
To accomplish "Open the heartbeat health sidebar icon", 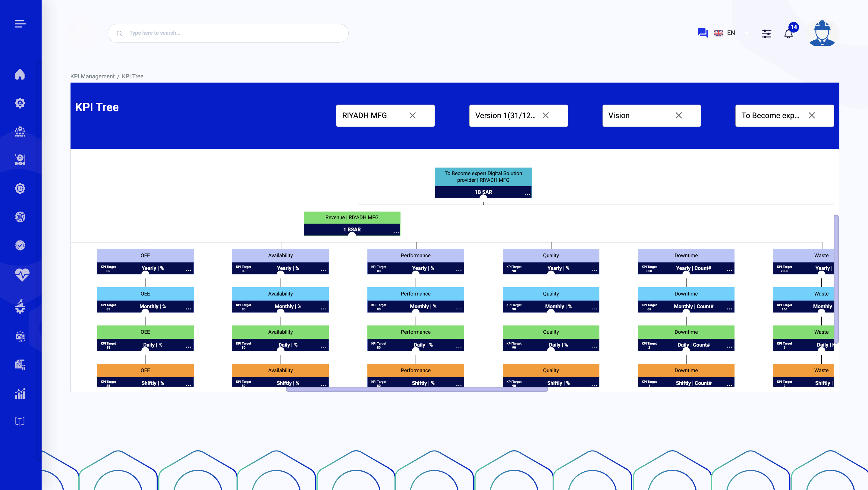I will click(x=22, y=275).
